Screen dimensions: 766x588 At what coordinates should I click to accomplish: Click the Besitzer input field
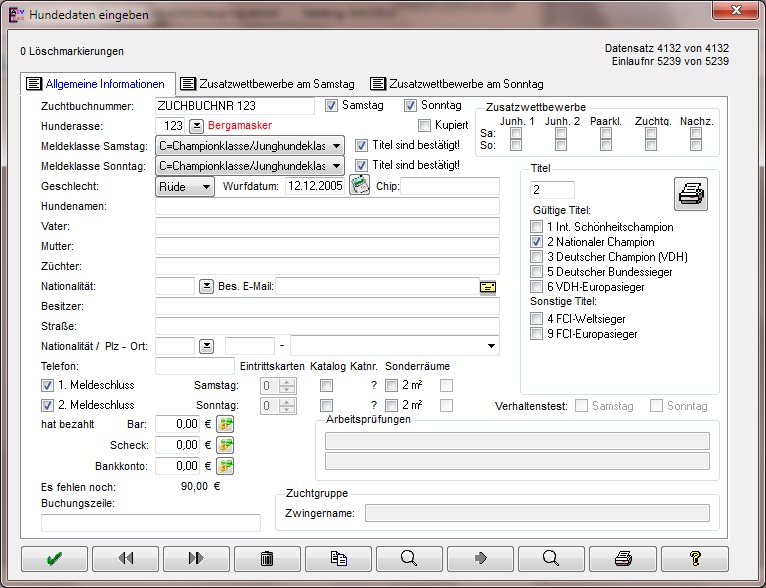click(x=327, y=306)
